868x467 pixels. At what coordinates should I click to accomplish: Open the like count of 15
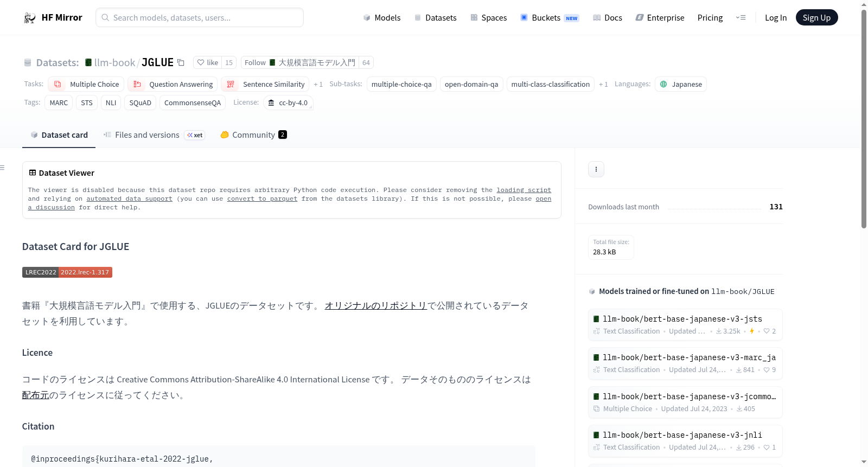click(x=229, y=63)
